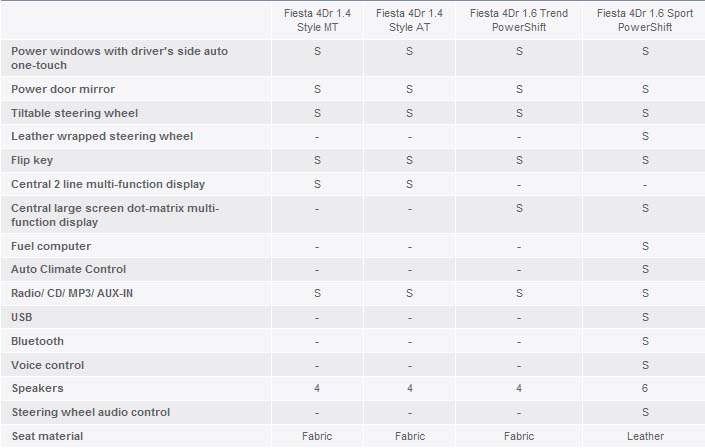
Task: Select the Fiesta 4Dr 1.4 Style AT header
Action: [409, 19]
